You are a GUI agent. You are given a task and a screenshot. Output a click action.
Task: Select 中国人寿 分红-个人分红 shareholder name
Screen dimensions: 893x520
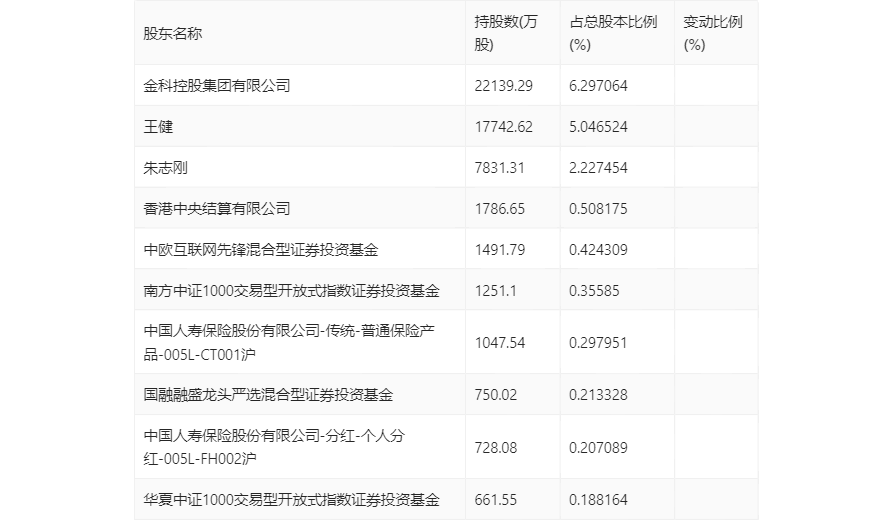(274, 447)
